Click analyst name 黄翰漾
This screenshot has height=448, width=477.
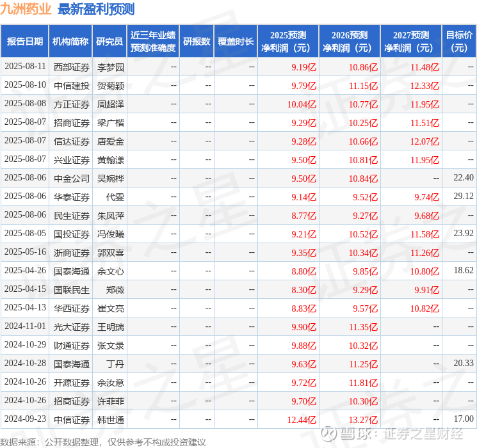(x=110, y=159)
